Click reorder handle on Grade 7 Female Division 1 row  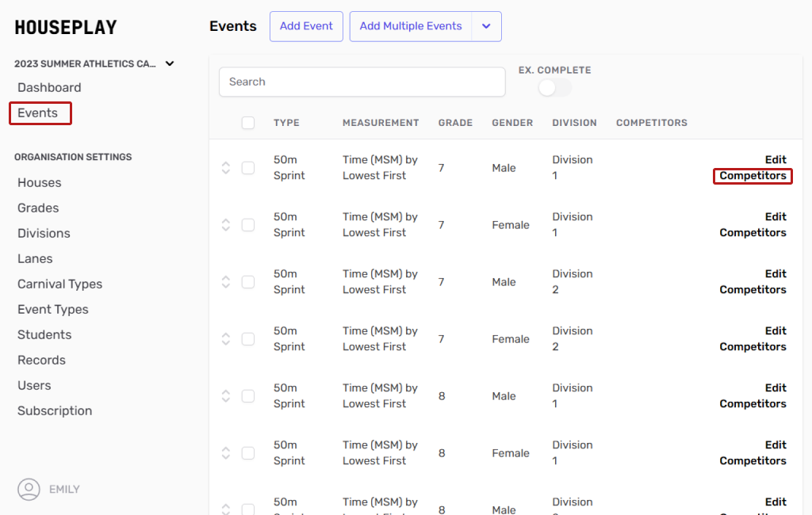[226, 225]
